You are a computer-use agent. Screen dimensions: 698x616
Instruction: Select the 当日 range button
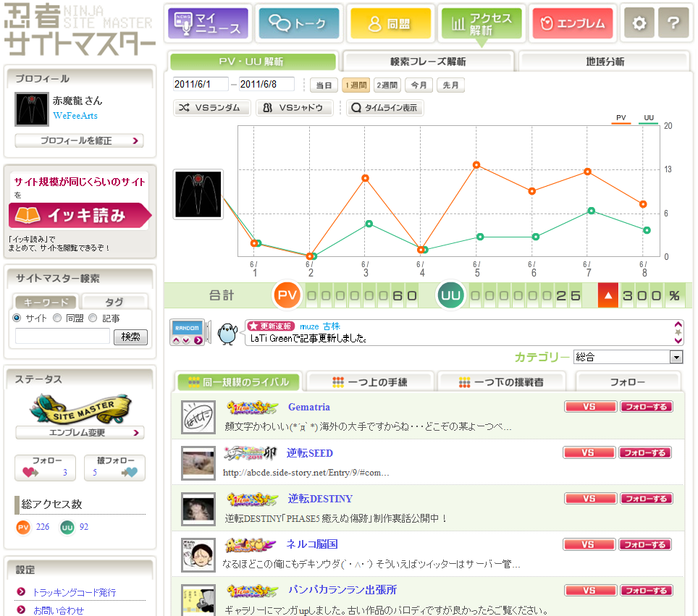[x=324, y=85]
